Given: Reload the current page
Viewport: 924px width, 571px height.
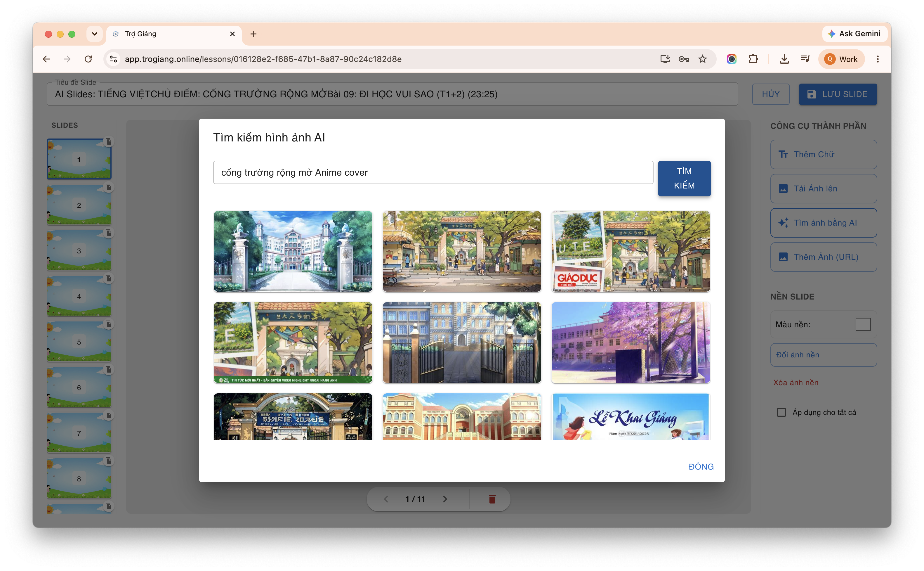Looking at the screenshot, I should (88, 59).
